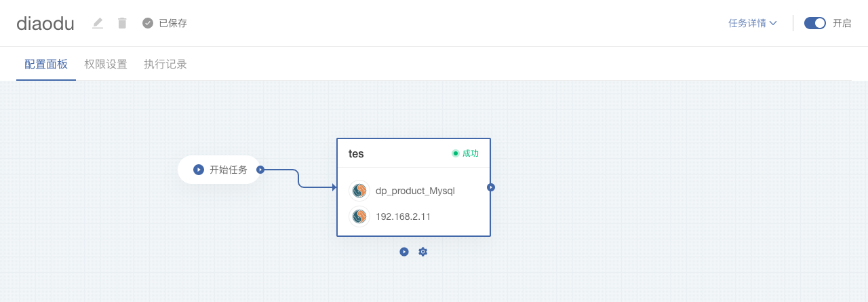Screen dimensions: 868x302
Task: Click the 开始任务 start node
Action: tap(228, 170)
